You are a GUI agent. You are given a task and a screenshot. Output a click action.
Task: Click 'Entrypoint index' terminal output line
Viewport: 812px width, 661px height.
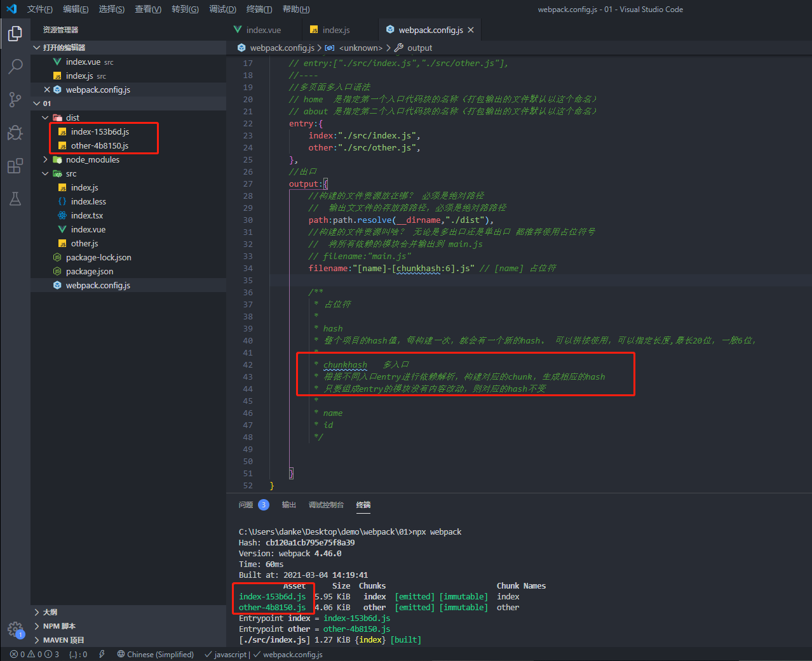[x=315, y=618]
